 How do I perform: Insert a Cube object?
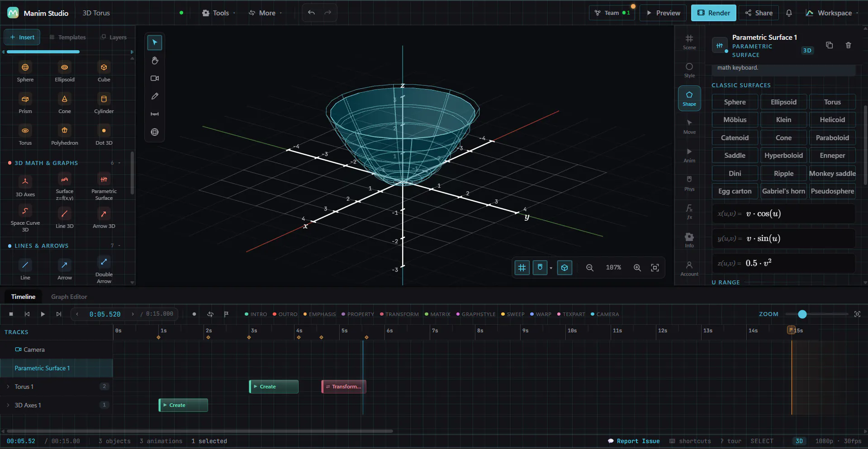[x=104, y=71]
